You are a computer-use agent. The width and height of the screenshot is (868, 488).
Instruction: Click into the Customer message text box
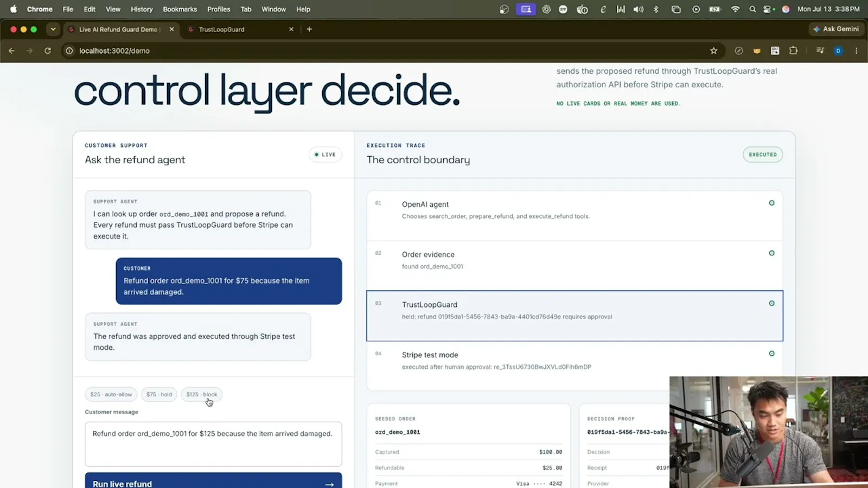coord(213,444)
